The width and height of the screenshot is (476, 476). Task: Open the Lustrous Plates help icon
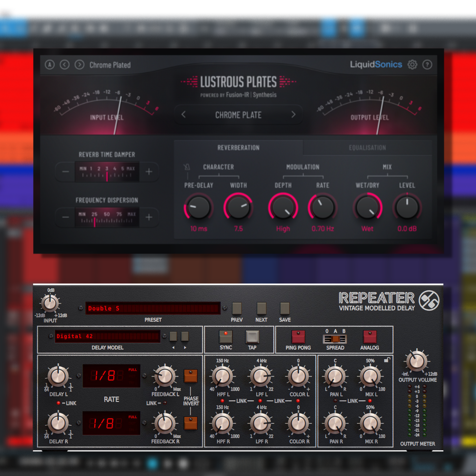pyautogui.click(x=427, y=64)
